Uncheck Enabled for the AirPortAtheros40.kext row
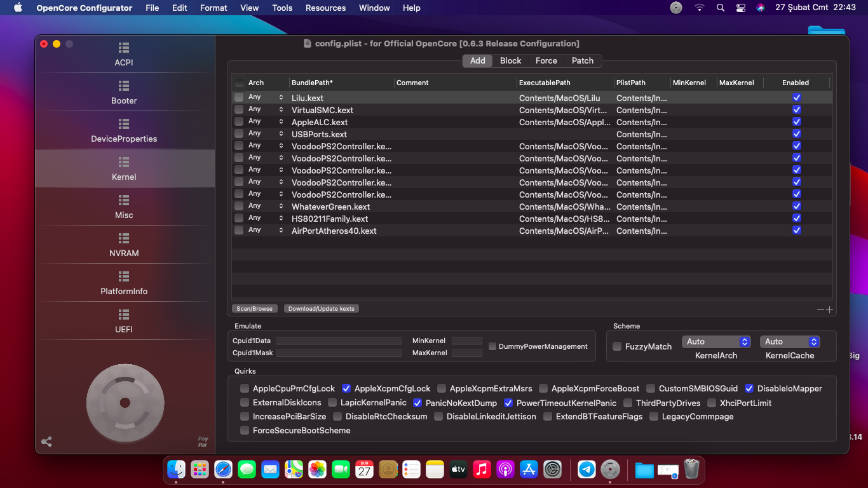868x488 pixels. [797, 230]
